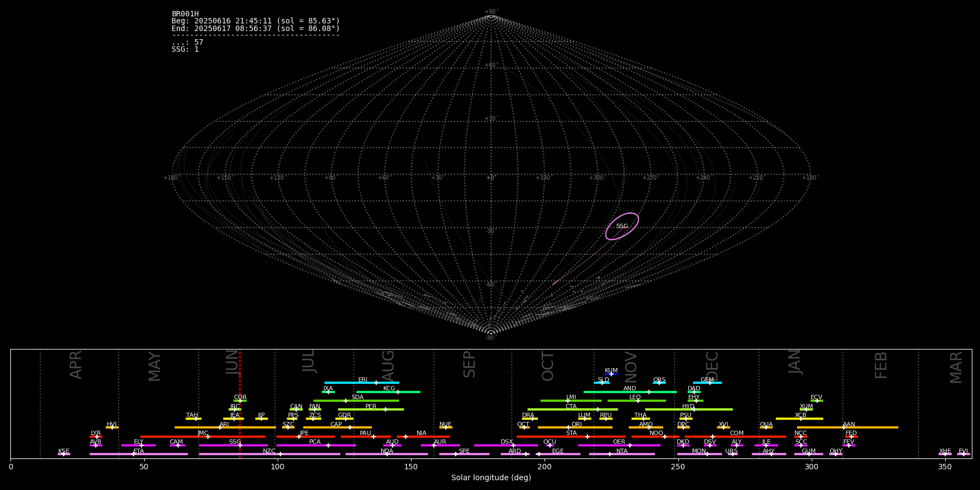Image resolution: width=980 pixels, height=490 pixels.
Task: Select the KCG shower label
Action: coord(389,389)
